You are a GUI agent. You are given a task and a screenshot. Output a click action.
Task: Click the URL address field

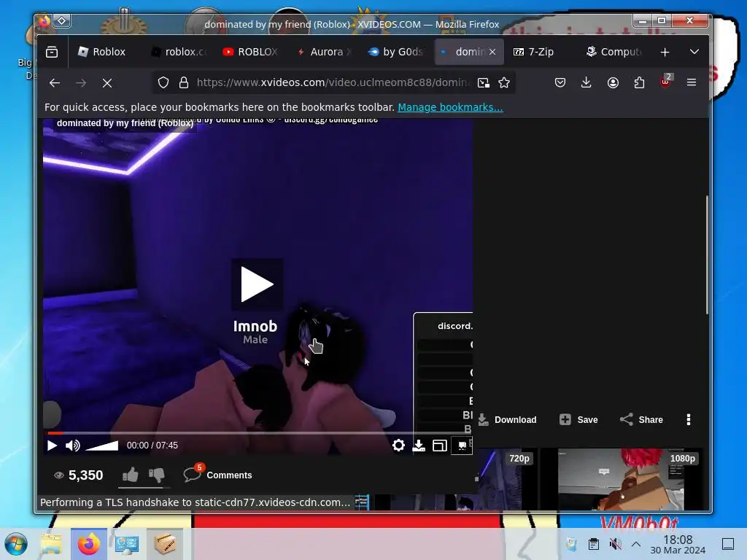click(332, 83)
